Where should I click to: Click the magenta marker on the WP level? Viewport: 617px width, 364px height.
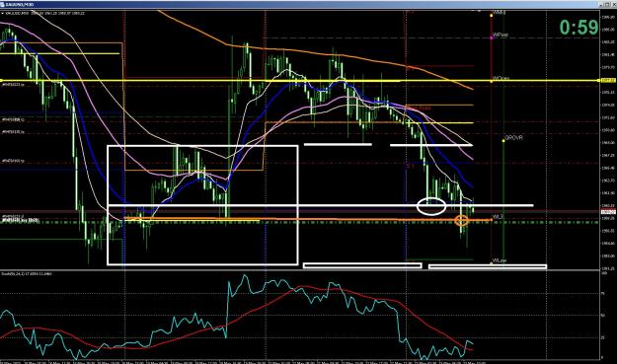pyautogui.click(x=491, y=37)
